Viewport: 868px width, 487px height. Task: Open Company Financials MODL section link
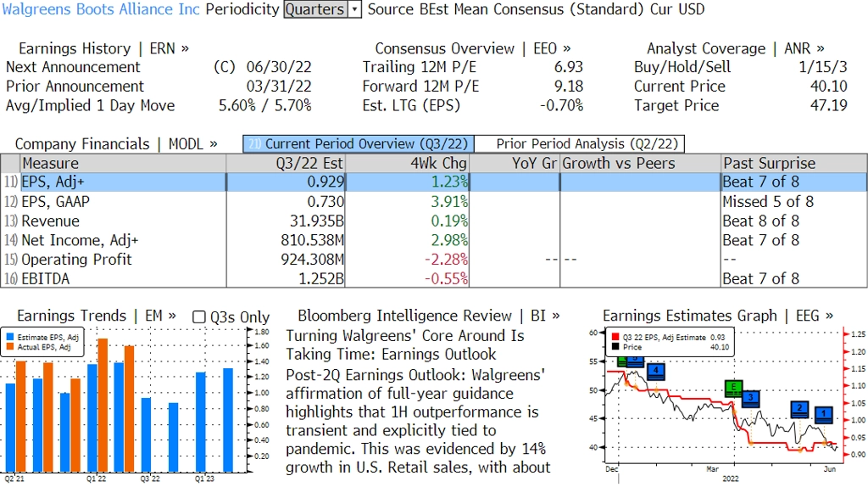click(x=116, y=144)
